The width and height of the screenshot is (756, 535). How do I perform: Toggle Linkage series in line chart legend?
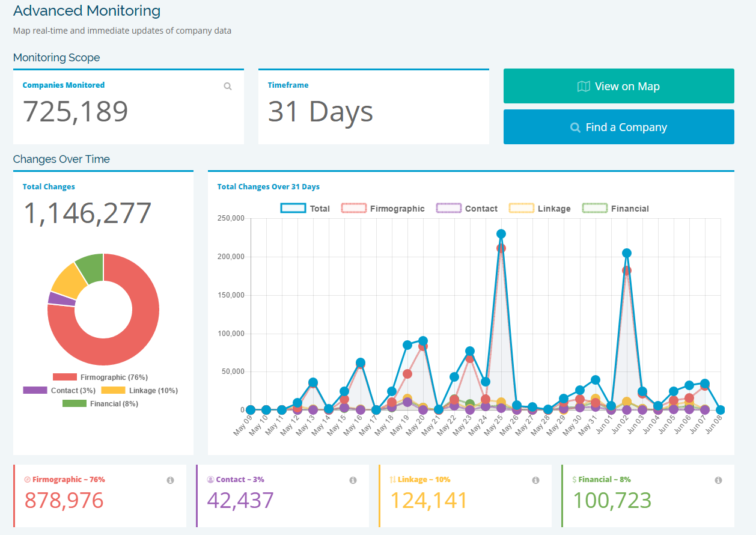click(x=540, y=209)
